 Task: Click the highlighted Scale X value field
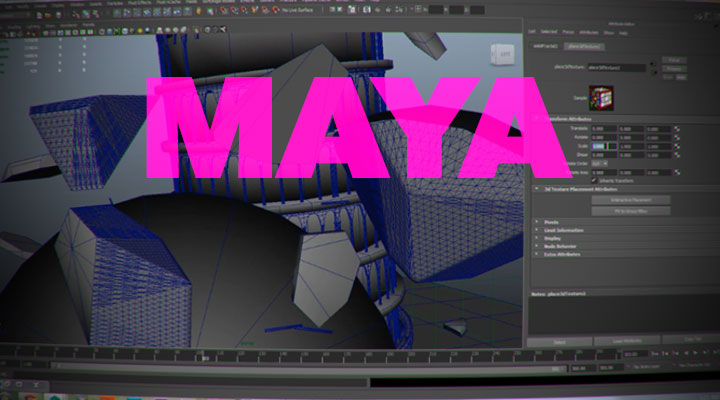[604, 146]
